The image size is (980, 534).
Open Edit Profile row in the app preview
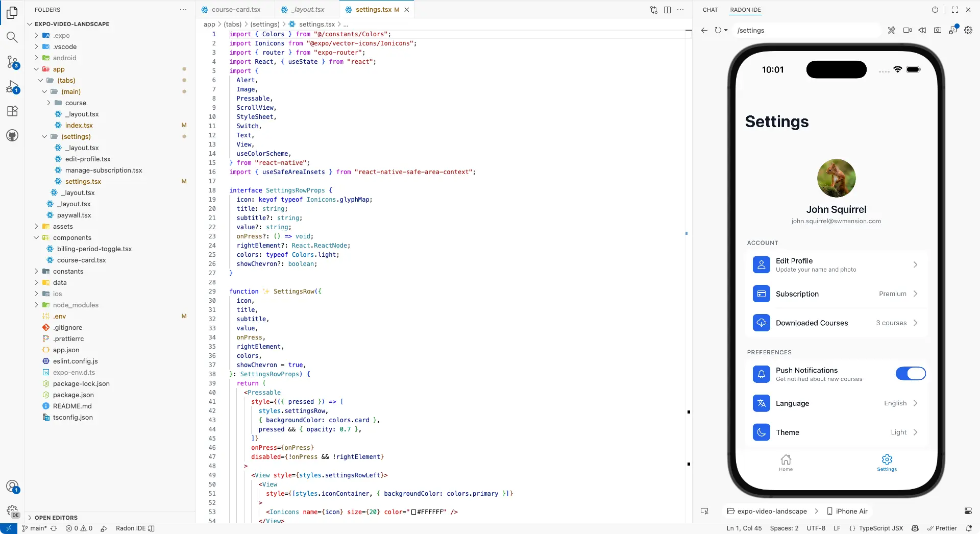click(x=836, y=264)
